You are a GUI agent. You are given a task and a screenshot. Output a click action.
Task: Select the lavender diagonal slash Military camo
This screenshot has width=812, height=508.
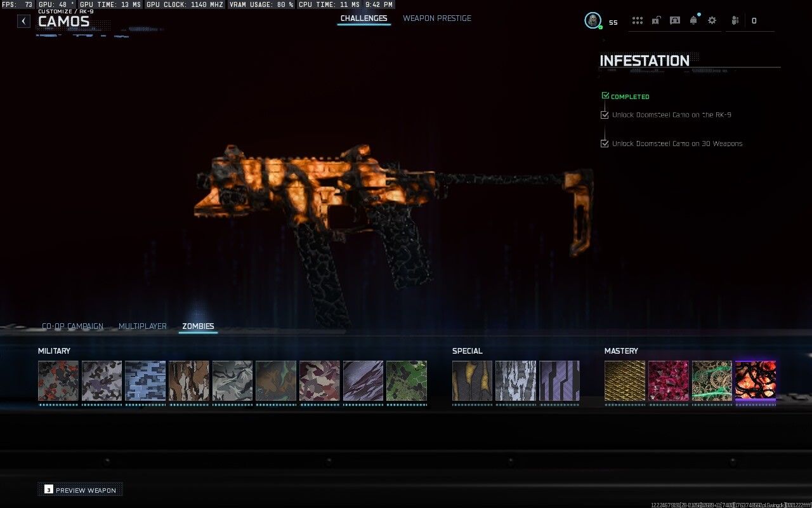click(x=363, y=381)
